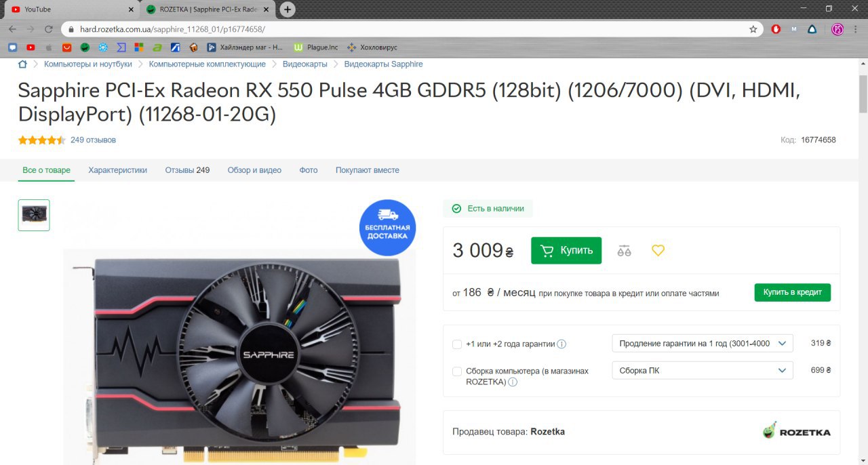Click the Бесплатная доставка badge
The image size is (868, 465).
[387, 228]
